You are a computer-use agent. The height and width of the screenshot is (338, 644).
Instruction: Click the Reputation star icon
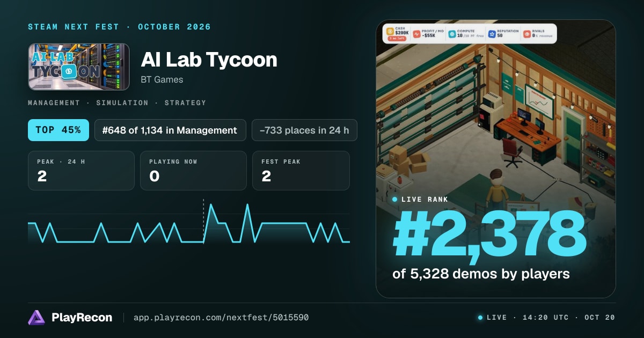492,34
